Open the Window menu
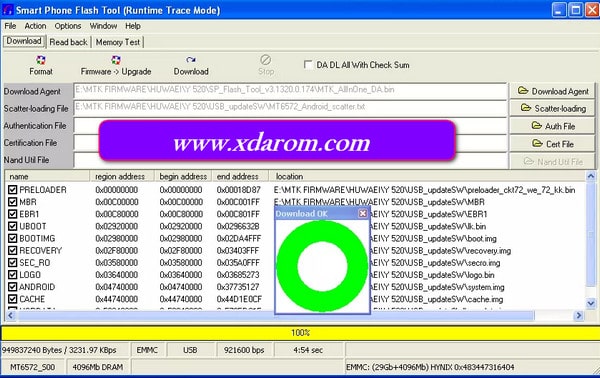This screenshot has height=378, width=600. pyautogui.click(x=103, y=26)
